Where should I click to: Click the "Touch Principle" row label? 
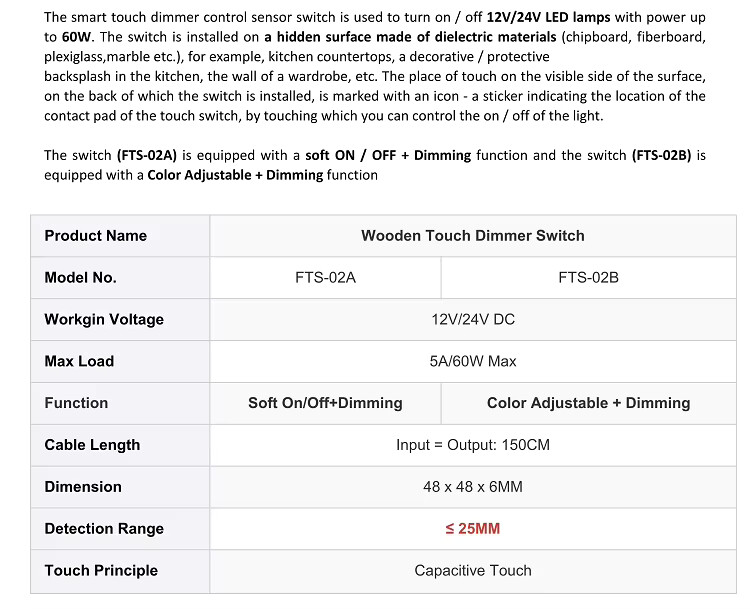pos(101,571)
